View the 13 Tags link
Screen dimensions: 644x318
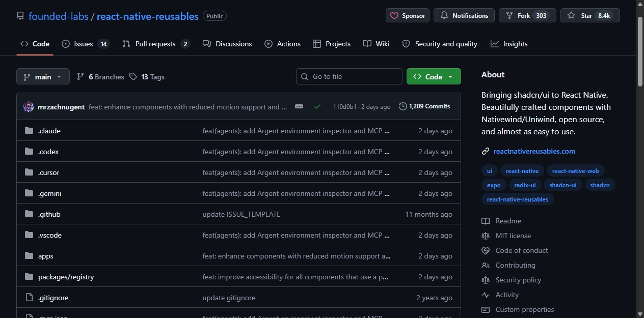click(147, 77)
